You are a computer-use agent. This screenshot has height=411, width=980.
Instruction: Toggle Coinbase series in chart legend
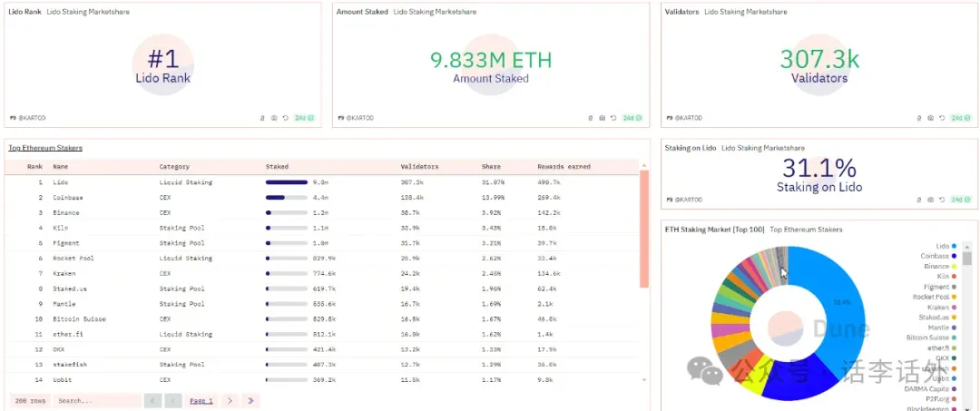point(938,256)
